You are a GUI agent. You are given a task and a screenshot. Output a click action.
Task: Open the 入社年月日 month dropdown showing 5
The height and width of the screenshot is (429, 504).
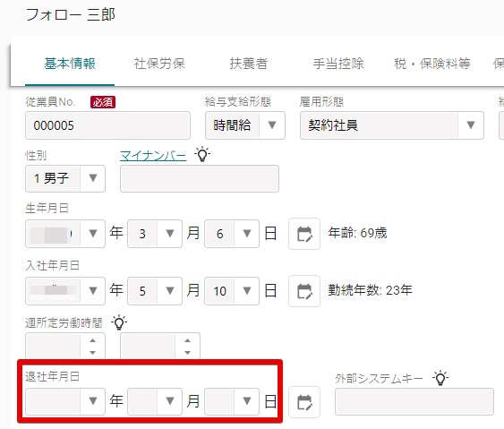point(155,291)
